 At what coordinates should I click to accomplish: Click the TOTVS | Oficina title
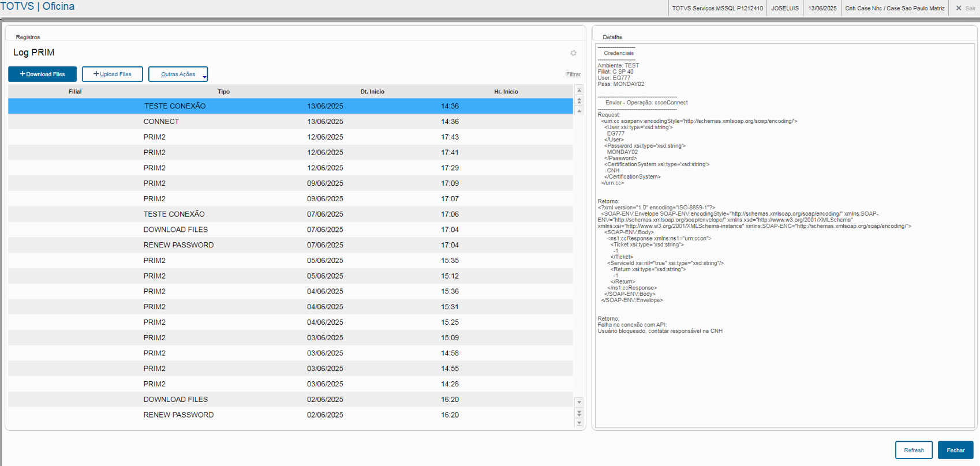(x=38, y=6)
